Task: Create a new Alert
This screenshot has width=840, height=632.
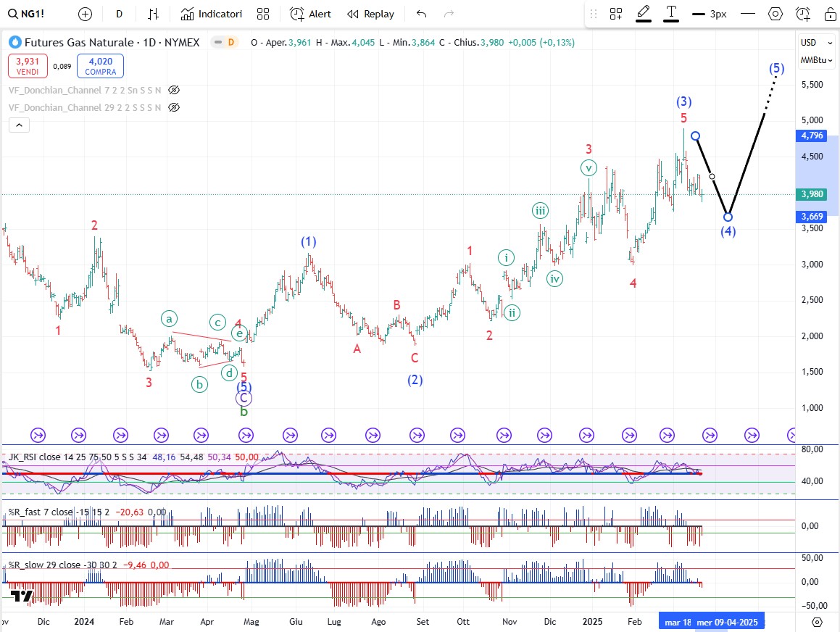Action: click(311, 14)
